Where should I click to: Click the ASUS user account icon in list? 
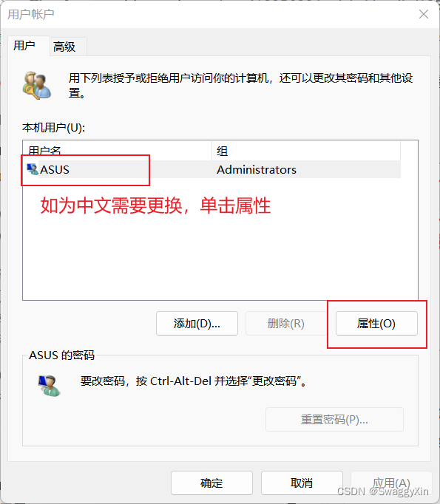pyautogui.click(x=32, y=169)
